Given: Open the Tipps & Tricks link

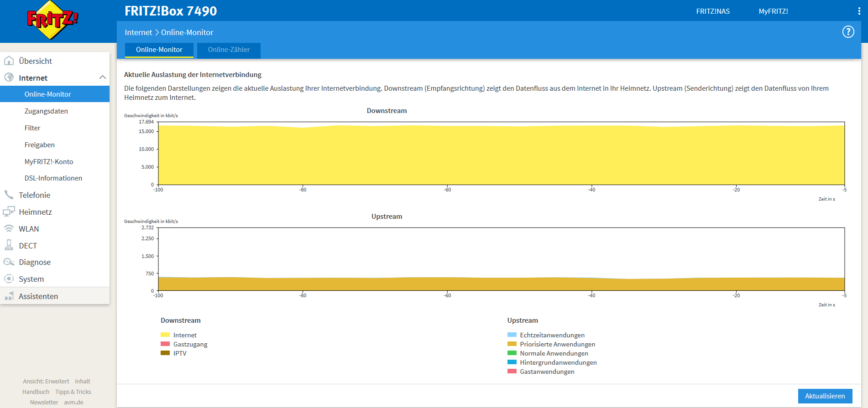Looking at the screenshot, I should 73,392.
